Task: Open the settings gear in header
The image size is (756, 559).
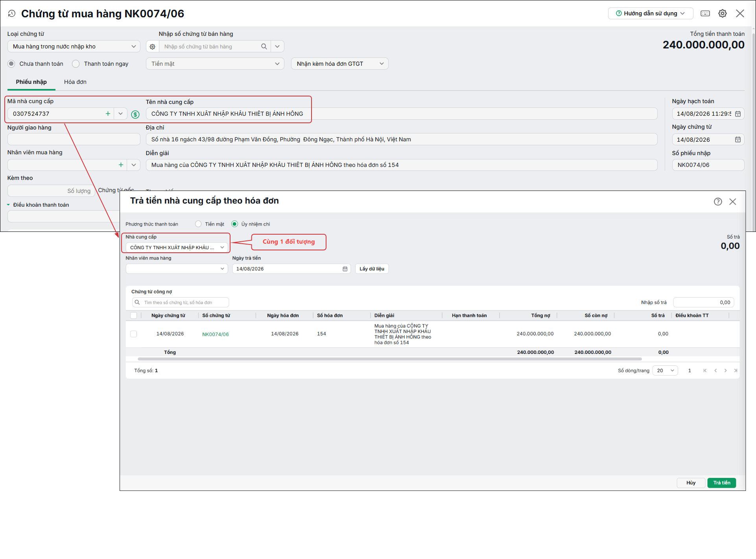Action: [x=723, y=13]
